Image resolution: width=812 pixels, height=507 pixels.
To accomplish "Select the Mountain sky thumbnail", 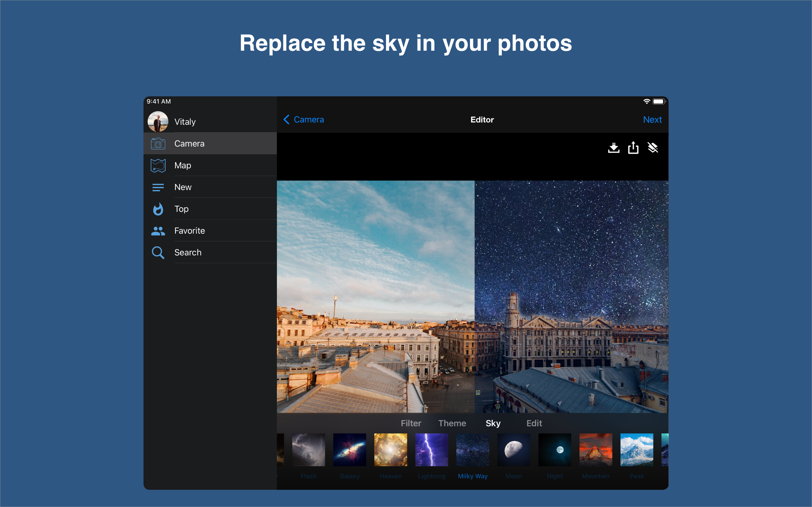I will [x=595, y=450].
